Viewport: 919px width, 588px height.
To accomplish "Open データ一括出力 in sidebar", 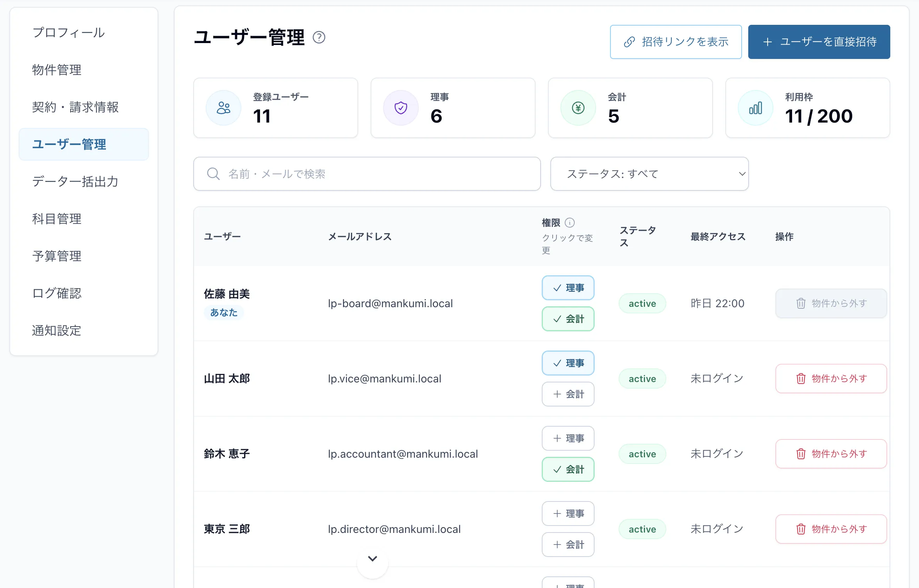I will 84,182.
